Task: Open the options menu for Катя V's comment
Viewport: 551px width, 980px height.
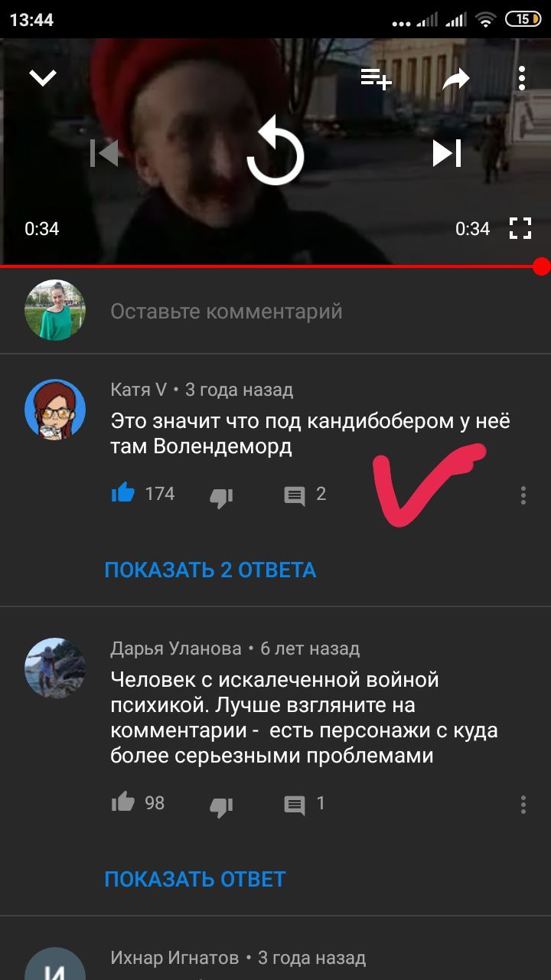Action: (523, 495)
